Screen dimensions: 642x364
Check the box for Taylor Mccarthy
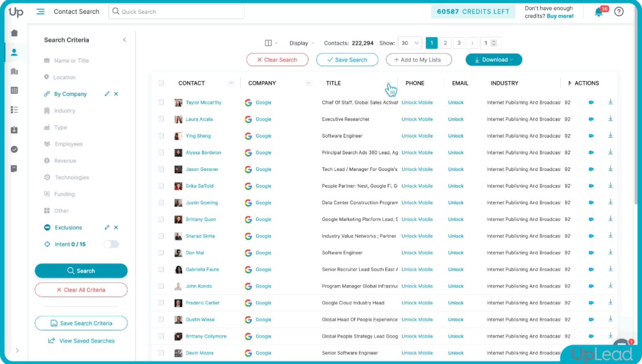coord(161,102)
